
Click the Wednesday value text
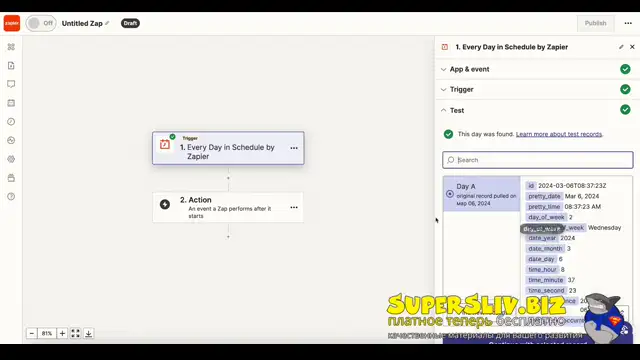click(x=604, y=228)
